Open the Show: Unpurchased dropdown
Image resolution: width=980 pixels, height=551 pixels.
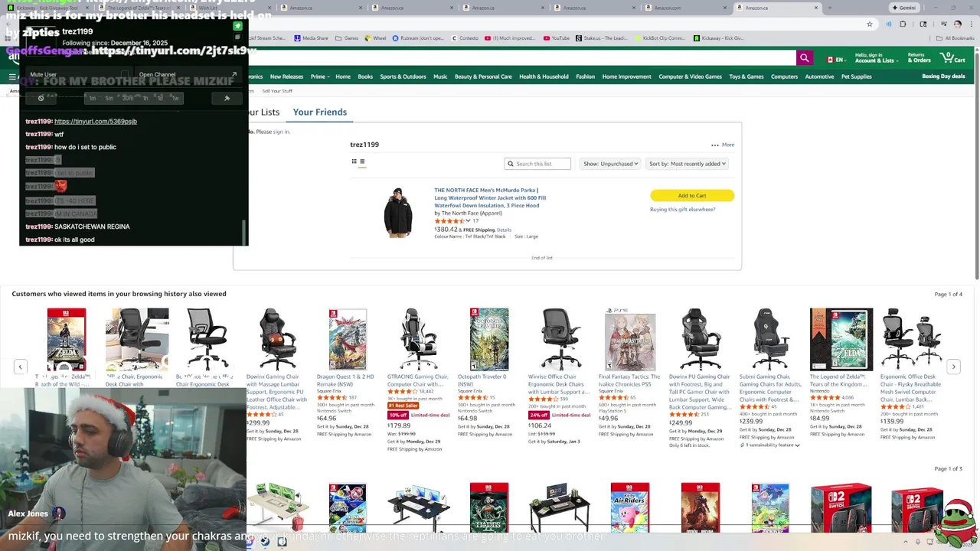pyautogui.click(x=612, y=164)
